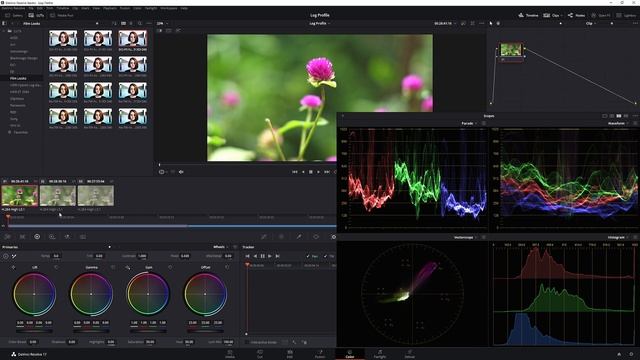Viewport: 640px width, 360px height.
Task: Open the File menu
Action: click(31, 8)
